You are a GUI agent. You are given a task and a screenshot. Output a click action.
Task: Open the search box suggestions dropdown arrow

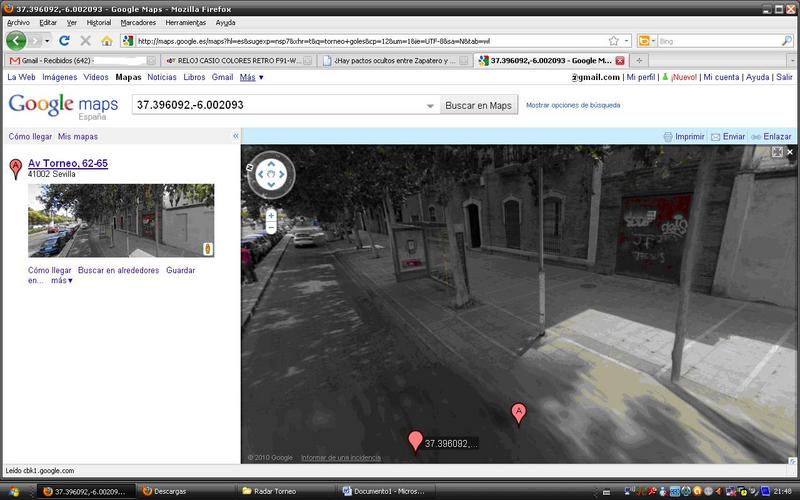click(430, 105)
